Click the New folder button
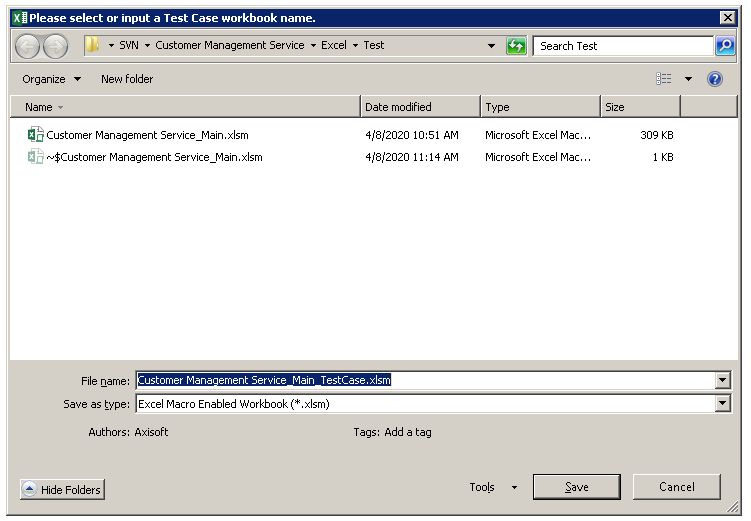 [x=127, y=79]
